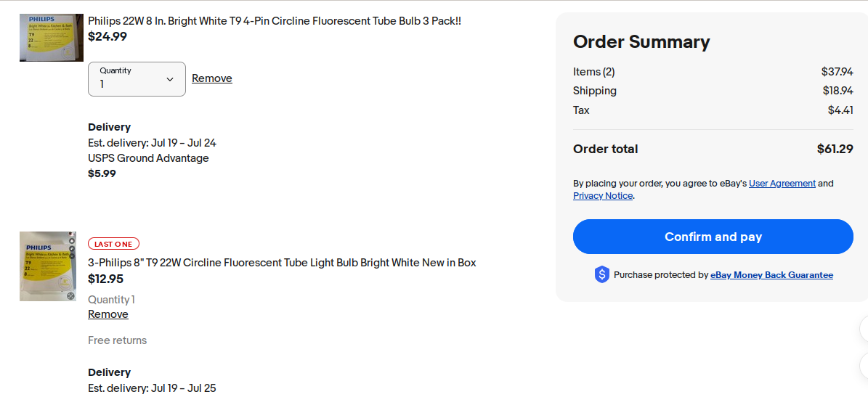Click the upper floating circular button at right edge
The image size is (868, 397).
[864, 329]
